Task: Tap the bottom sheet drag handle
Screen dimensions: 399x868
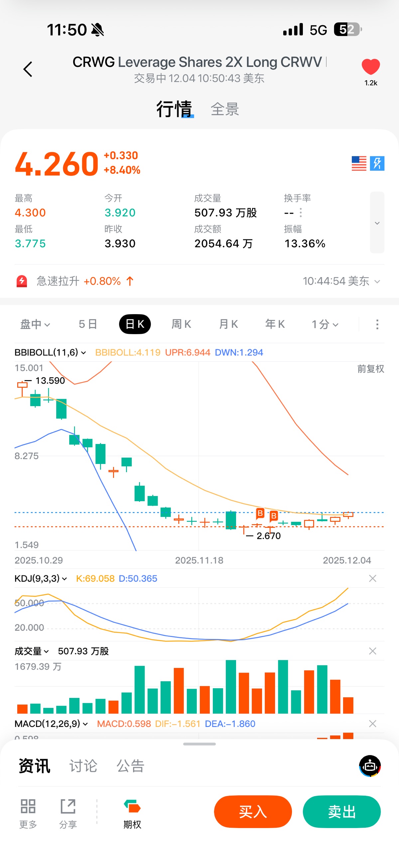Action: 199,744
